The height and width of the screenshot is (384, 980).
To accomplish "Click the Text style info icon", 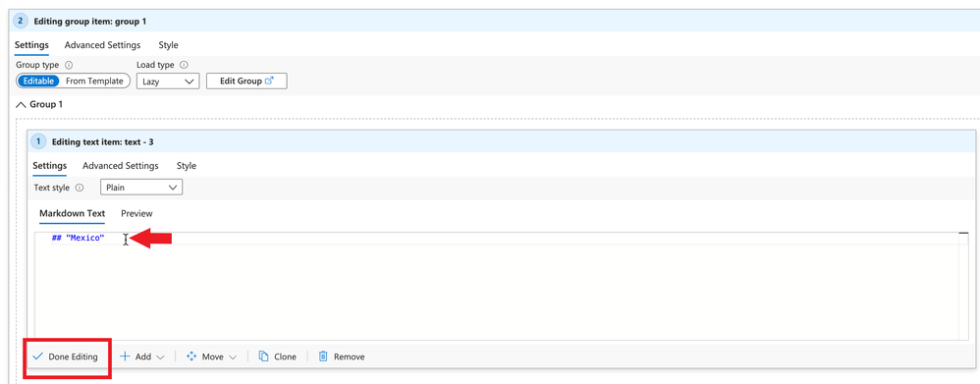I will (80, 187).
